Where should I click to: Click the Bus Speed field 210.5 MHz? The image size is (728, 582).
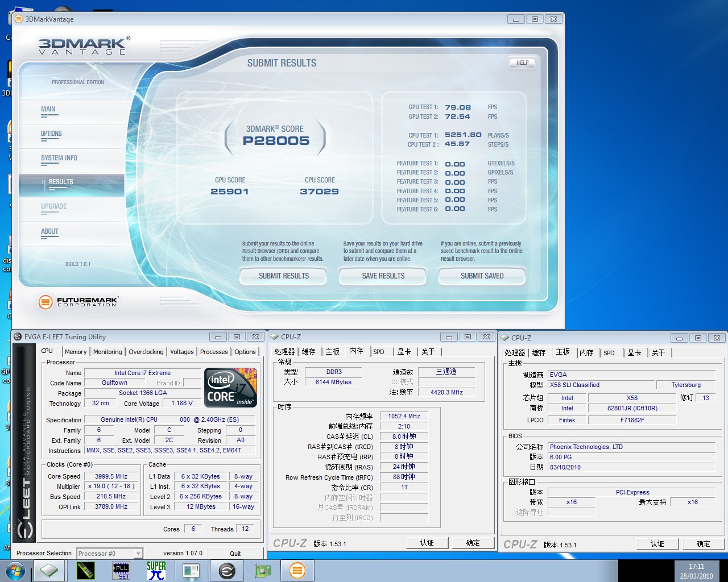111,497
